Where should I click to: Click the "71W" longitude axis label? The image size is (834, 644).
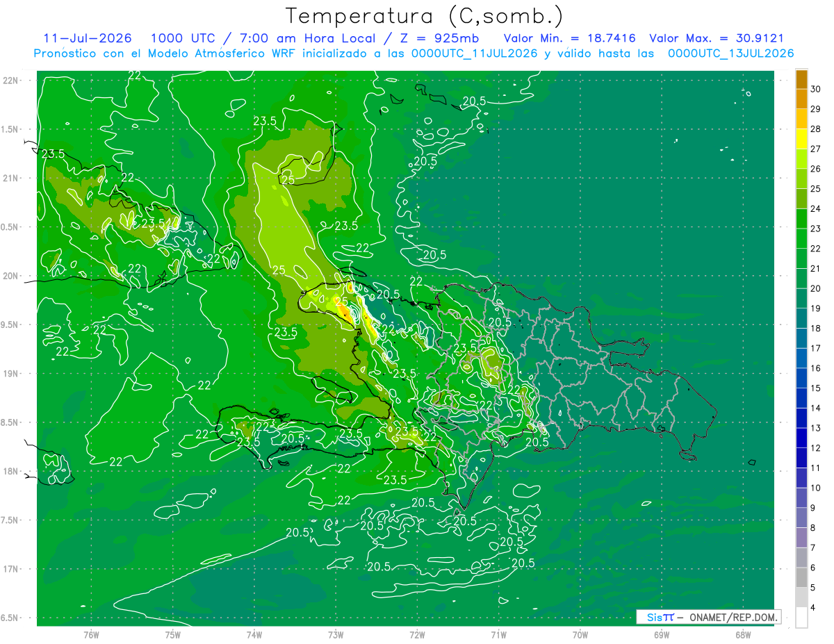click(498, 635)
